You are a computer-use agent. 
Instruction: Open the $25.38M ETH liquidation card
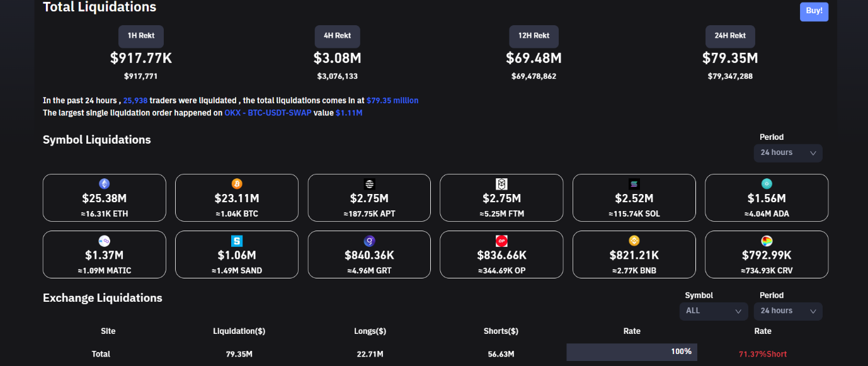[105, 198]
